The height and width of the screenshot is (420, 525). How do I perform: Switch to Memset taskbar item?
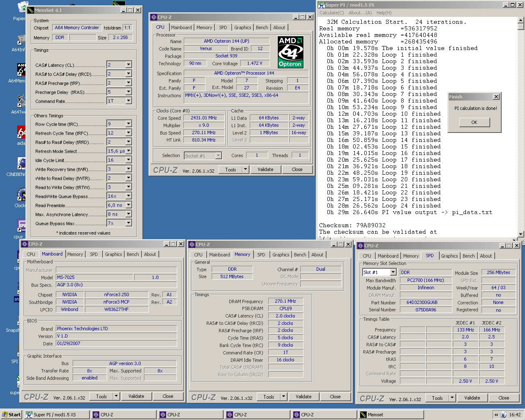(x=391, y=415)
